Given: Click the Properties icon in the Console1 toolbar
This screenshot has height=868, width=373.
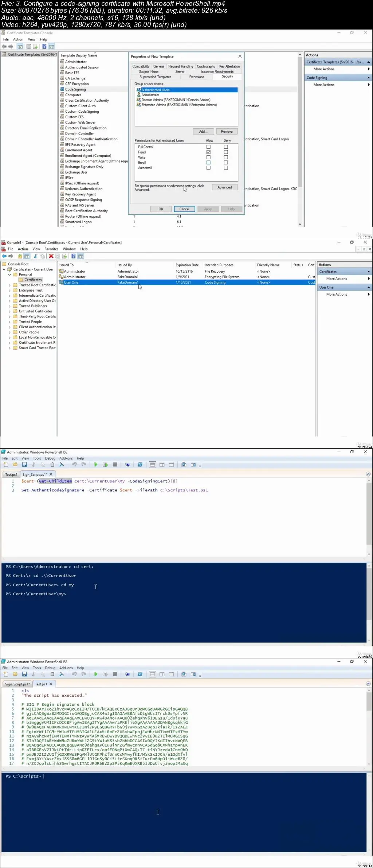Looking at the screenshot, I should pyautogui.click(x=58, y=256).
